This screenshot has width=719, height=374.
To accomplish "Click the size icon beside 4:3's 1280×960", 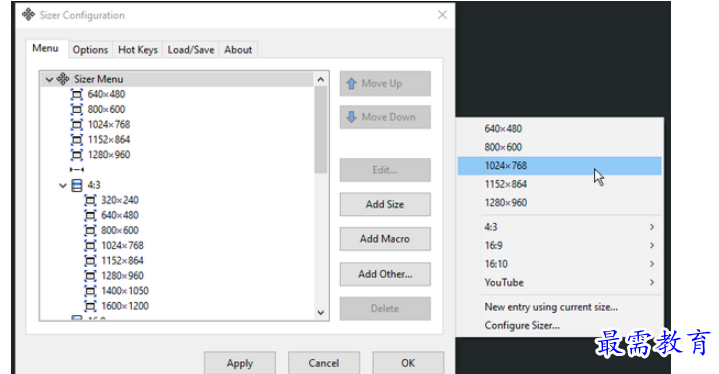I will pos(90,276).
